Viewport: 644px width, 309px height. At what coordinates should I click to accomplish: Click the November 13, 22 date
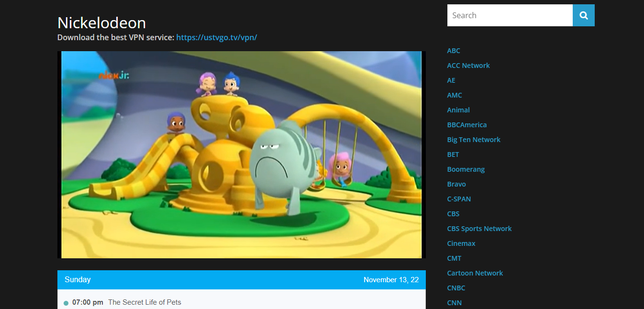(x=391, y=280)
